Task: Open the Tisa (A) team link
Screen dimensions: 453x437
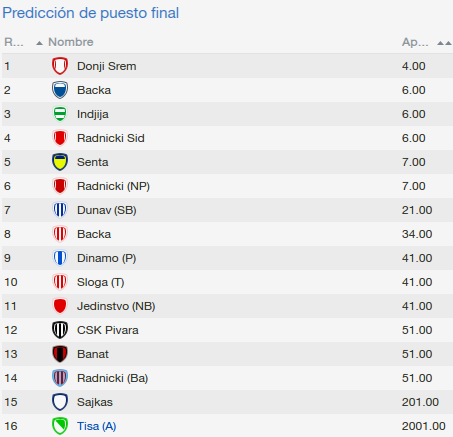Action: [x=96, y=426]
